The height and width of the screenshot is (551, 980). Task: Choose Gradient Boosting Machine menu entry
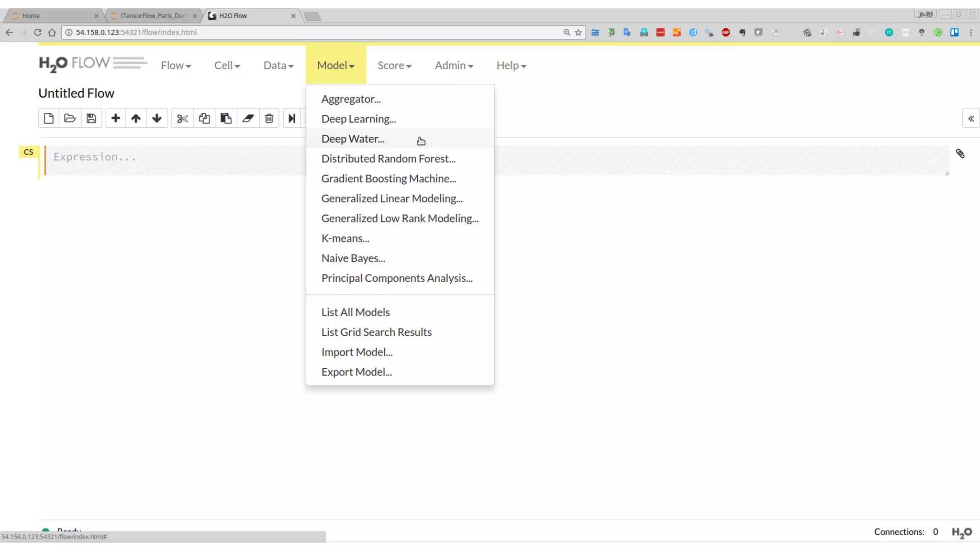point(389,178)
